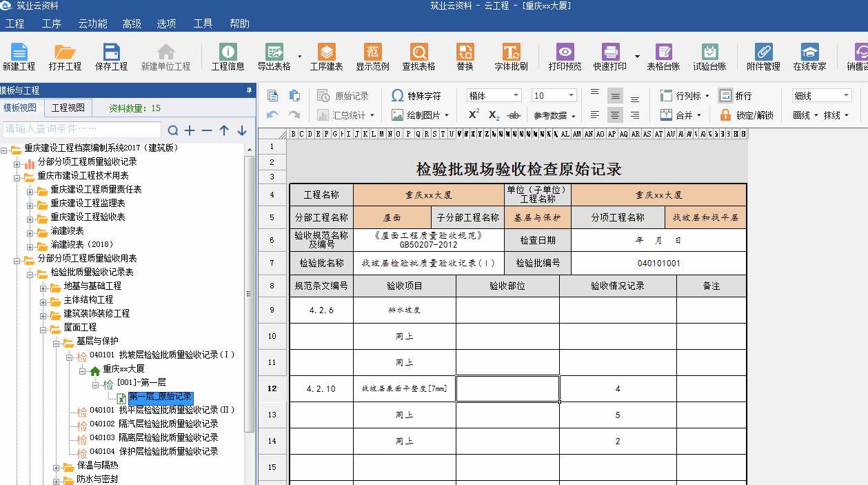Toggle subscript formatting X₂

(x=494, y=115)
